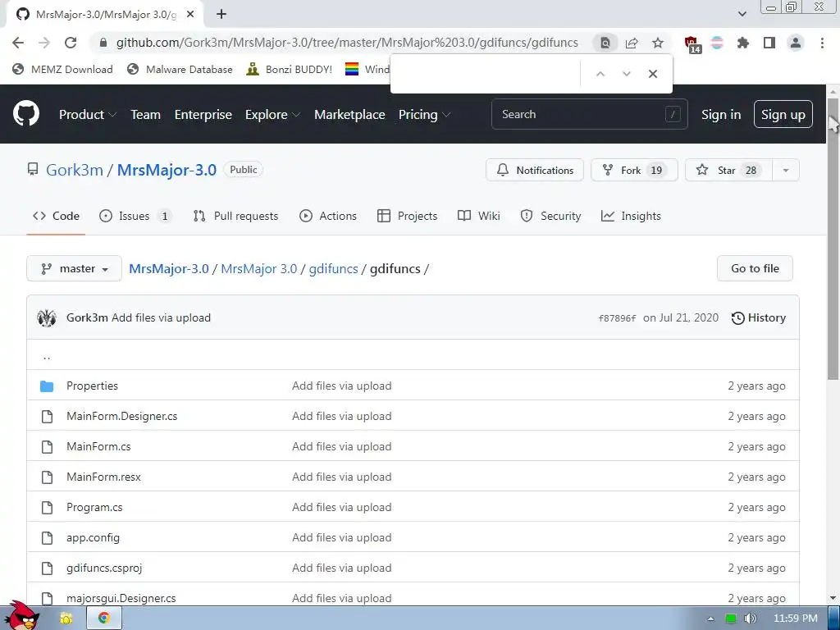This screenshot has width=840, height=630.
Task: Click the Go to file button
Action: point(755,268)
